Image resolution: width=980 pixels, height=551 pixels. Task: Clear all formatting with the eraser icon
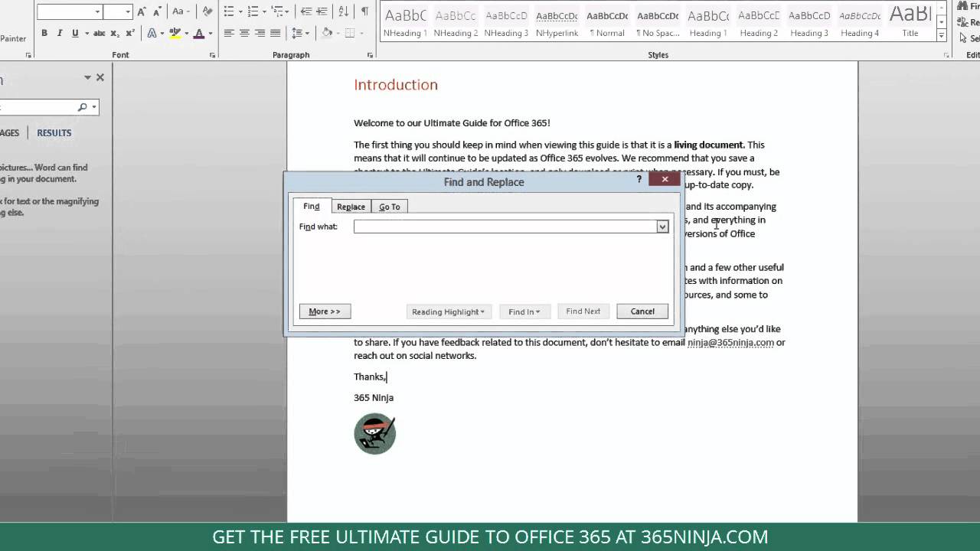tap(207, 11)
